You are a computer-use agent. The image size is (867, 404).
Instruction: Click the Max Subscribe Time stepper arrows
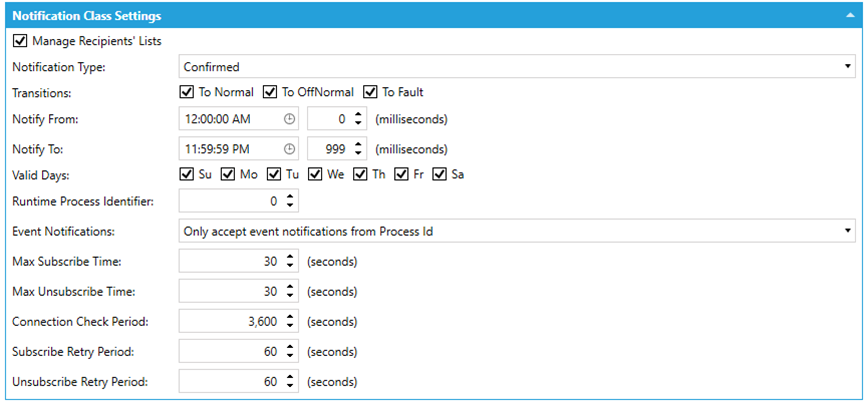290,263
